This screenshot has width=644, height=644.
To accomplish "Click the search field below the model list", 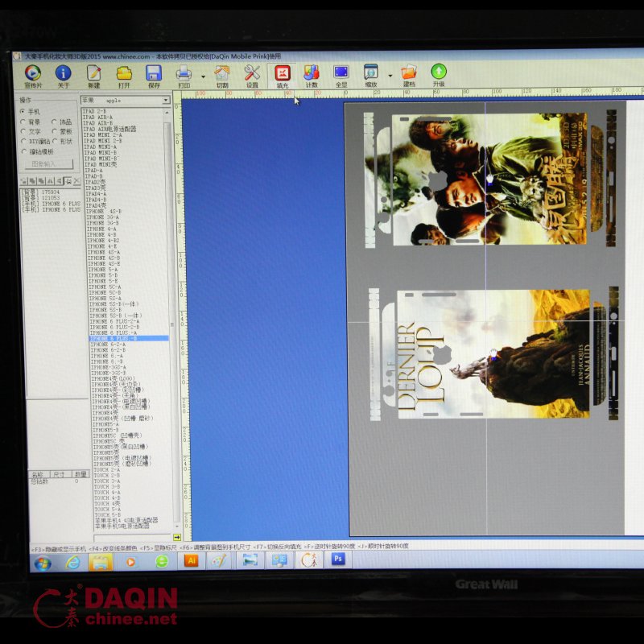I will click(132, 537).
